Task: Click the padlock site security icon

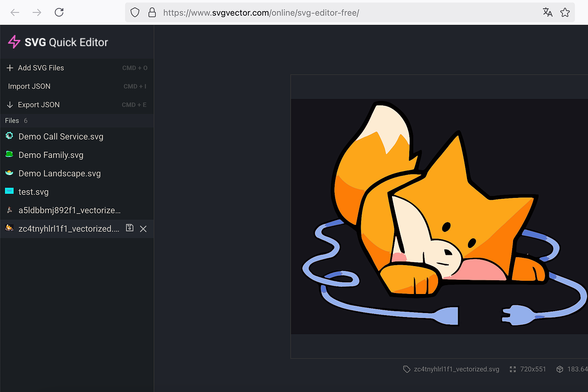Action: (152, 12)
